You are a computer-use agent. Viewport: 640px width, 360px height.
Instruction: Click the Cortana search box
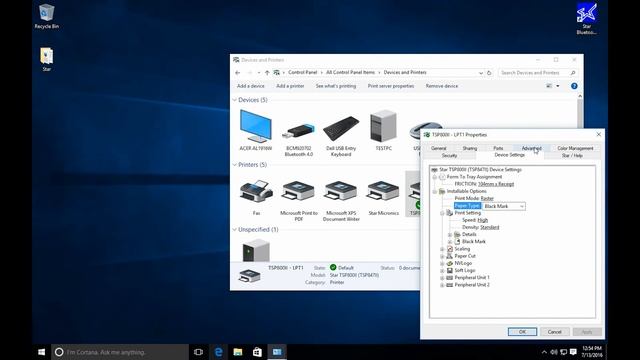click(120, 352)
